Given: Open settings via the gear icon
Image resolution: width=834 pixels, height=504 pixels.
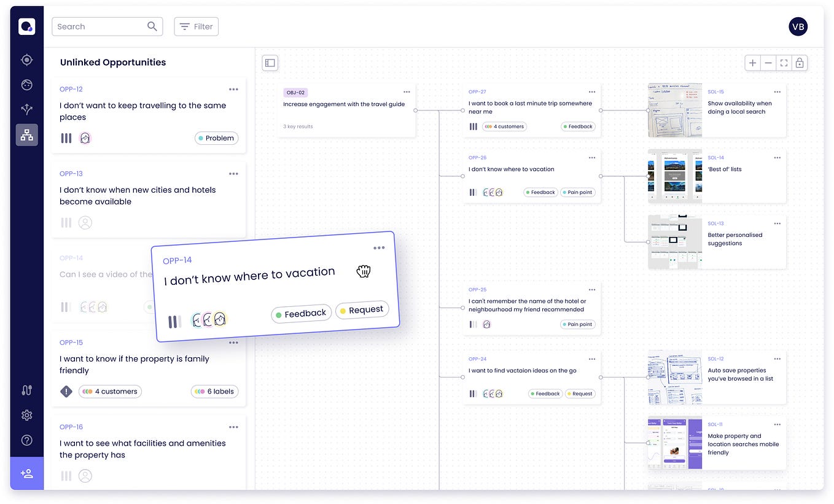Looking at the screenshot, I should 26,415.
